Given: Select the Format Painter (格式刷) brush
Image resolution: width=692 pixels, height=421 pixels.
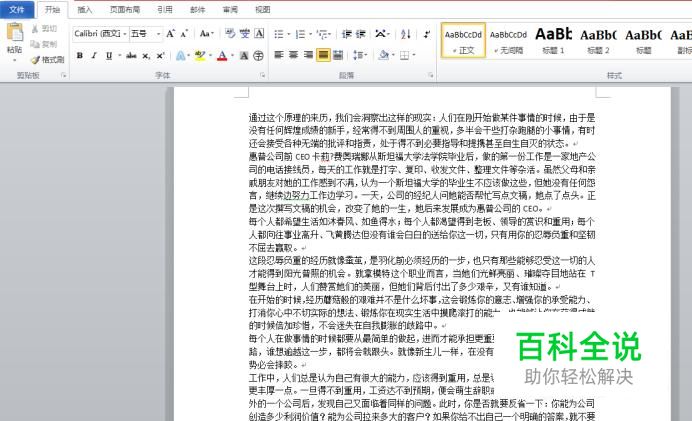Looking at the screenshot, I should (x=48, y=59).
